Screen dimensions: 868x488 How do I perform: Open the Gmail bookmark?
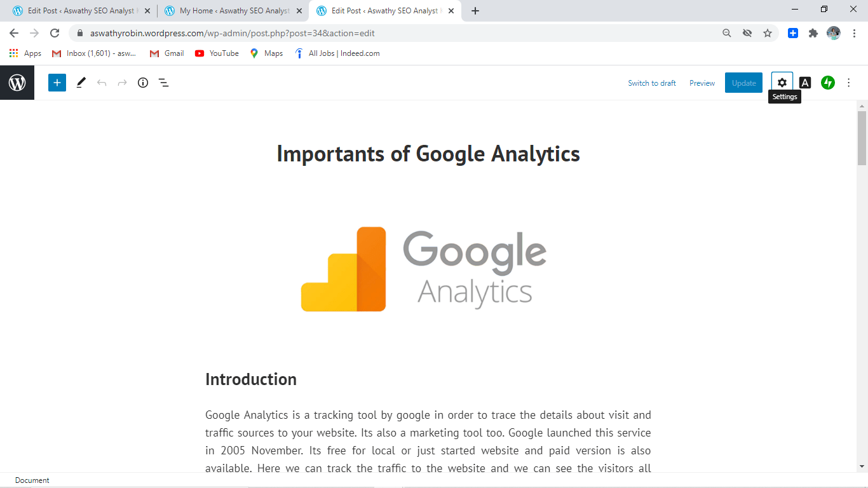167,53
